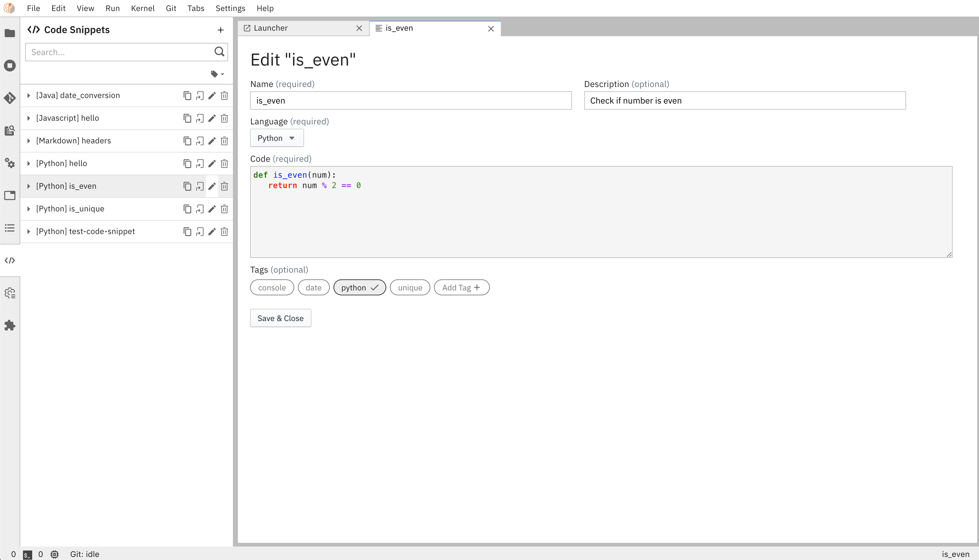
Task: Click the Add Tag button
Action: click(461, 288)
